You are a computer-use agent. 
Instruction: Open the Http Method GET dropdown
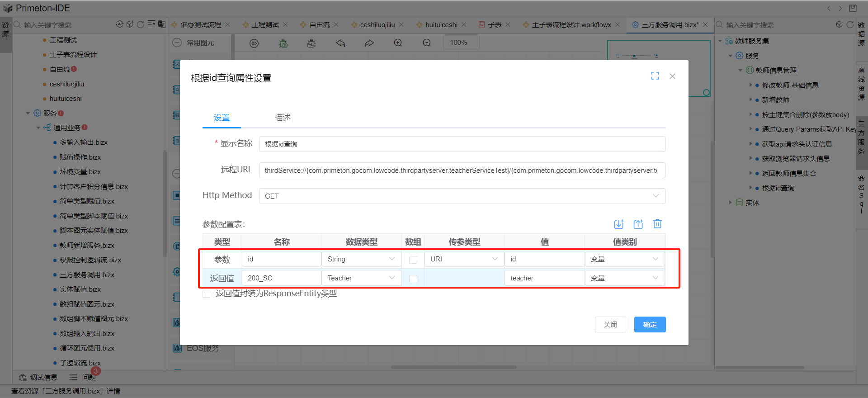tap(462, 196)
